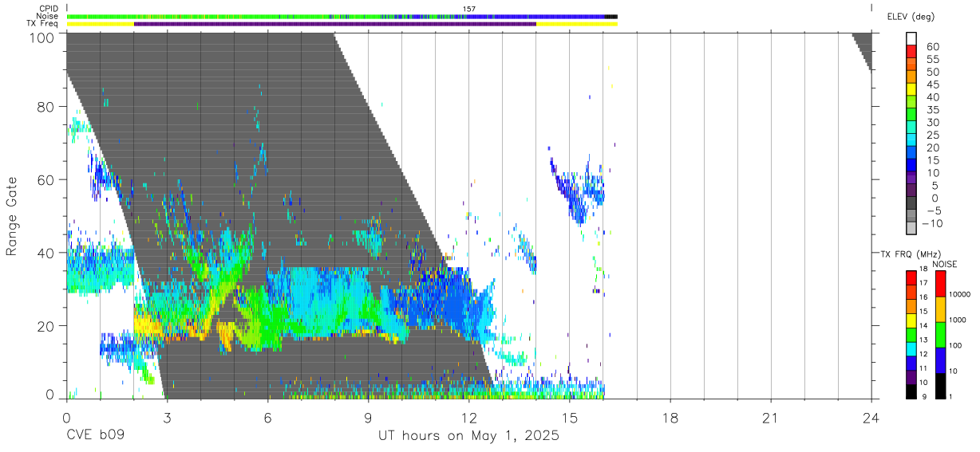Click the '30' label on ELEV colorbar

coord(932,122)
